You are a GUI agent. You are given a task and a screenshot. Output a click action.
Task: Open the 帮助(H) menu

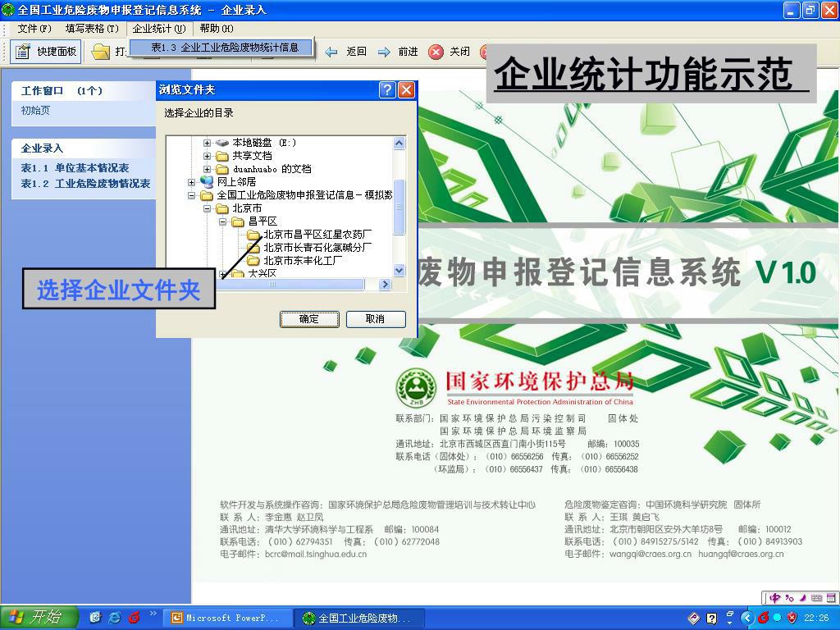pos(217,29)
